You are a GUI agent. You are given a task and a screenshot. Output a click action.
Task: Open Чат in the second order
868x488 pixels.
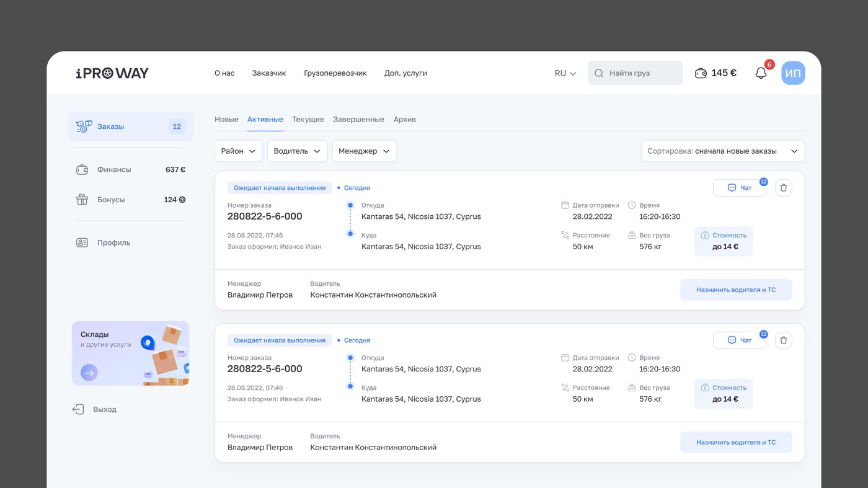(740, 340)
